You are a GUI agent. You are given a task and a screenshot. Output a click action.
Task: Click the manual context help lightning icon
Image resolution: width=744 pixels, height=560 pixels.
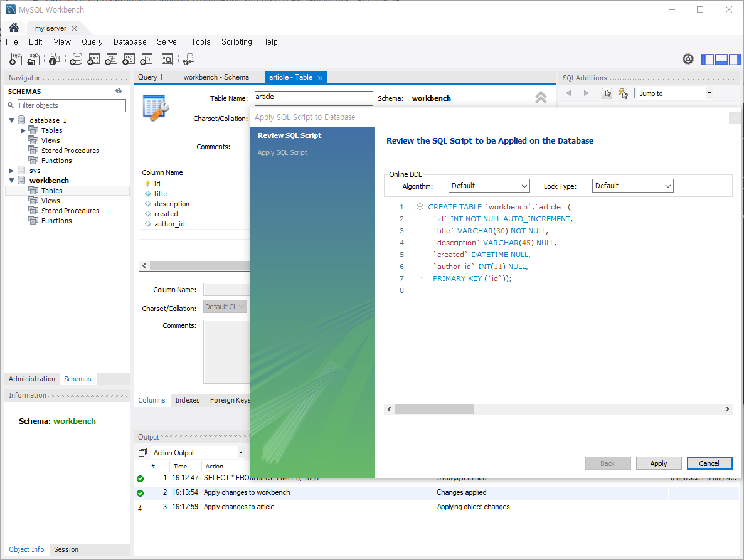tap(624, 93)
